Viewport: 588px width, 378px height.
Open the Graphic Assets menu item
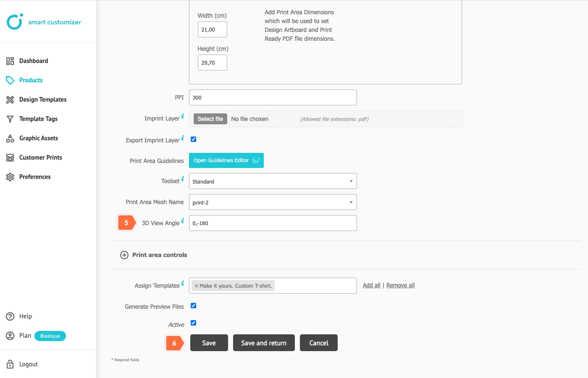click(x=39, y=138)
